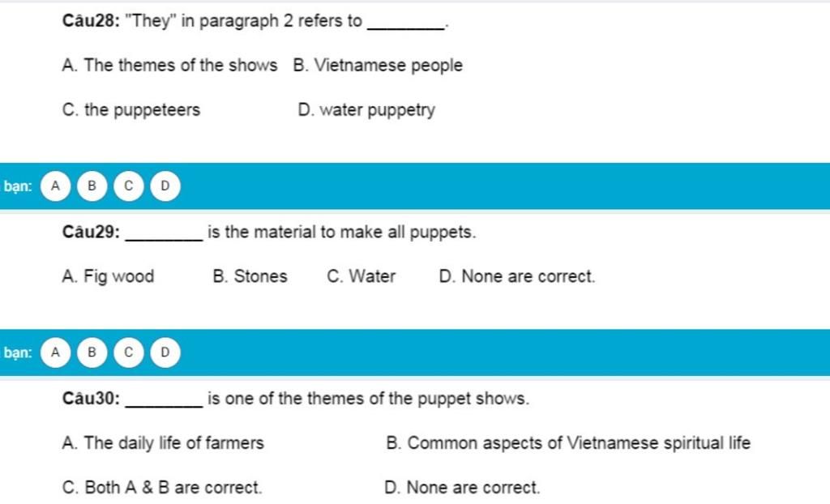Select answer circle A for Câu29

55,352
